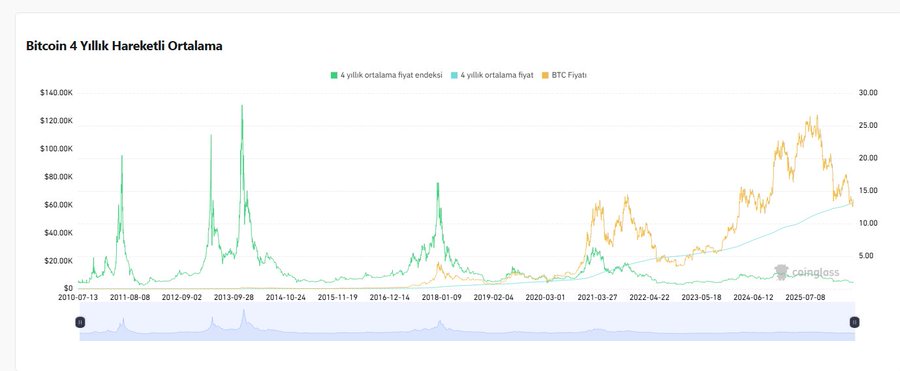Click the '2023-05-18' date label
Screen dimensions: 900x371
(x=701, y=297)
